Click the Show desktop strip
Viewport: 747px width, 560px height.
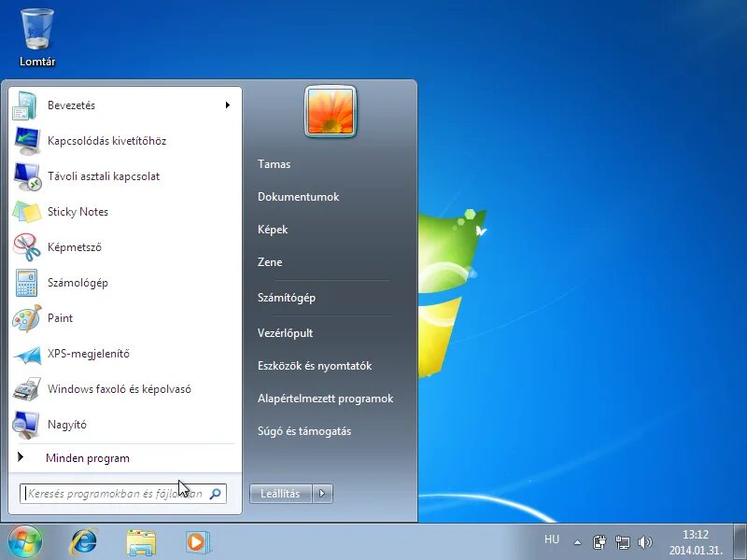[740, 541]
